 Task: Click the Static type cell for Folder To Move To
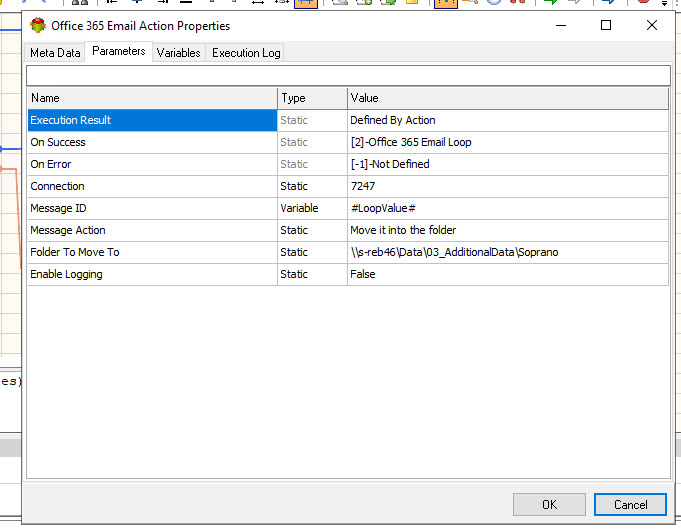tap(312, 252)
